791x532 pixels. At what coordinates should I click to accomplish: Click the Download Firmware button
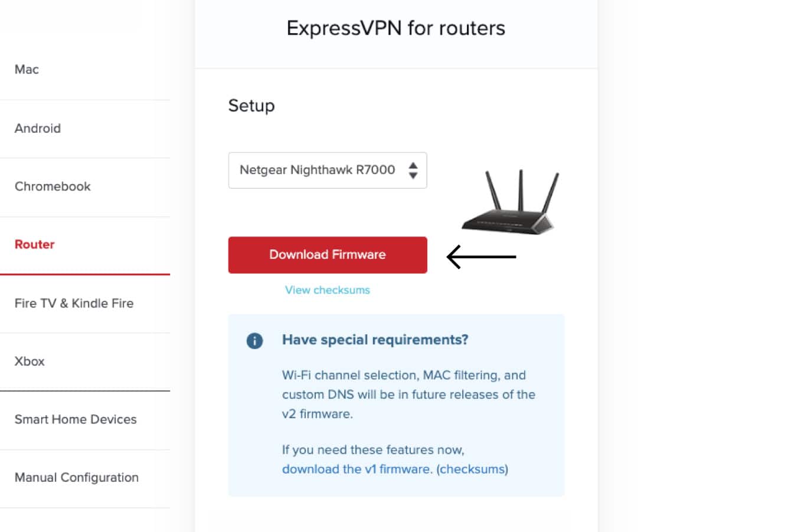tap(328, 255)
